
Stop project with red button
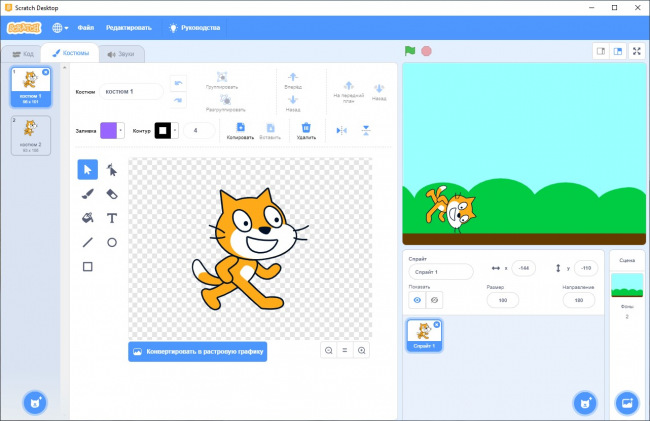426,51
